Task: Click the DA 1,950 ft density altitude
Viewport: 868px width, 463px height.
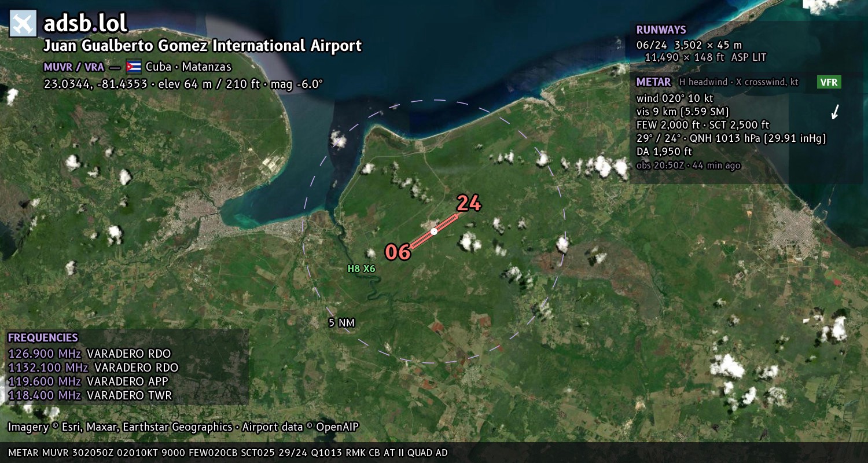Action: click(664, 152)
